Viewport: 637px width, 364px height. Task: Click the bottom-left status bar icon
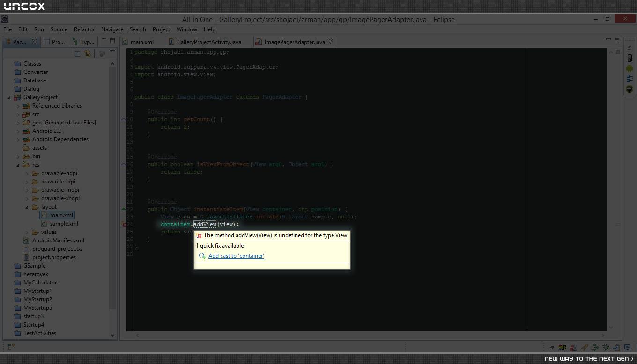(12, 347)
